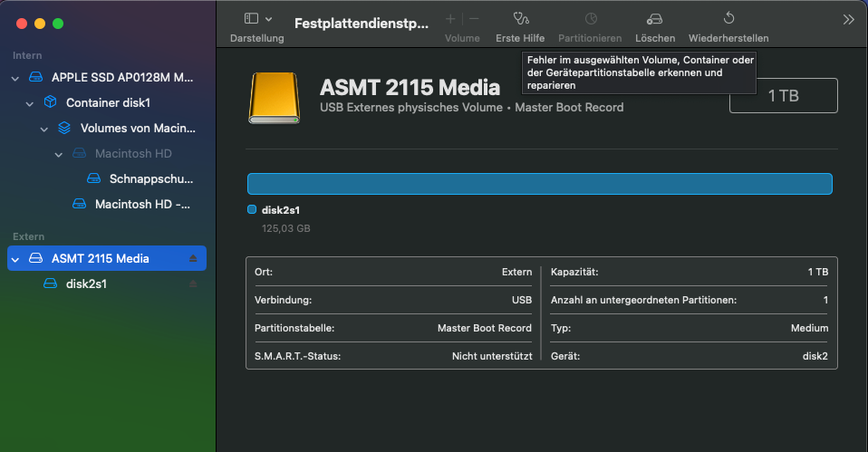The width and height of the screenshot is (868, 452).
Task: Click the blue disk2s1 partition bar
Action: pyautogui.click(x=539, y=184)
